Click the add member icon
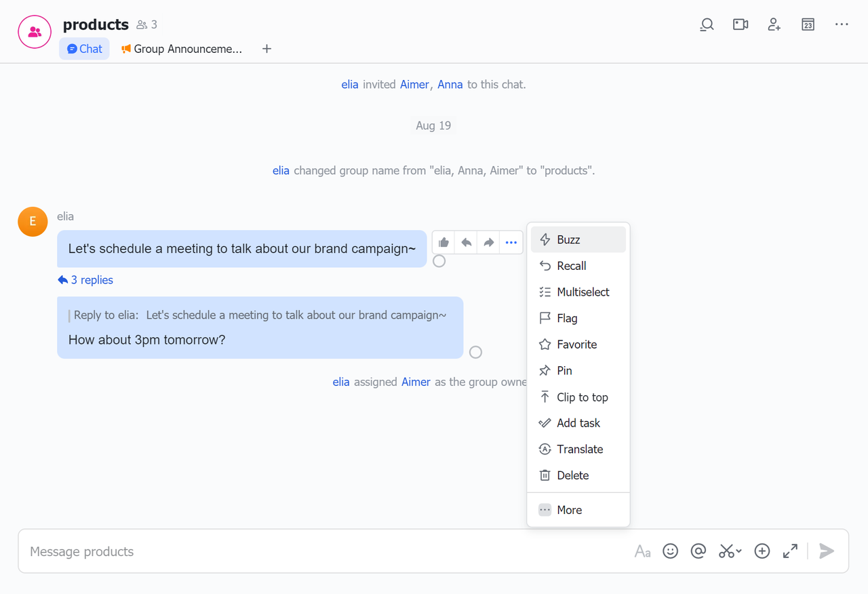The height and width of the screenshot is (594, 868). pyautogui.click(x=774, y=25)
